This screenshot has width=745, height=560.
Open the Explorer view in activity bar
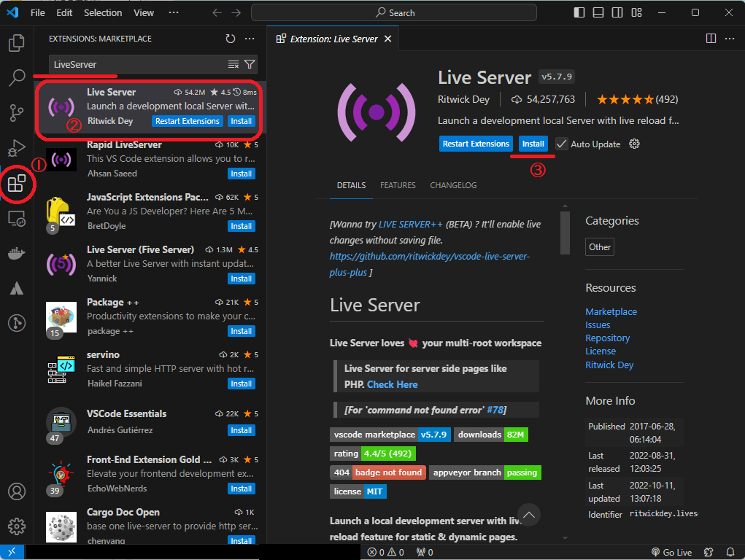17,43
